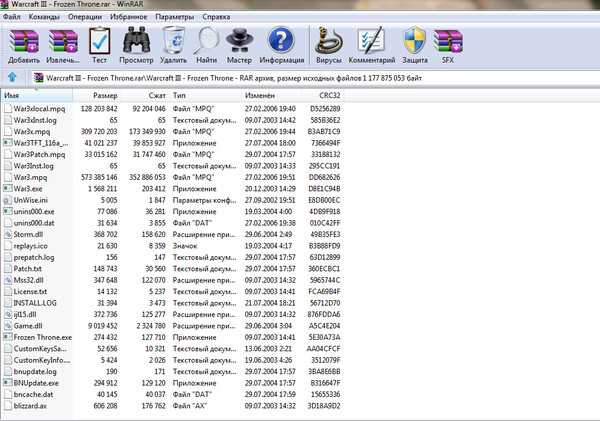This screenshot has width=600, height=421.
Task: Click the Удалить recycle bin icon
Action: (173, 41)
